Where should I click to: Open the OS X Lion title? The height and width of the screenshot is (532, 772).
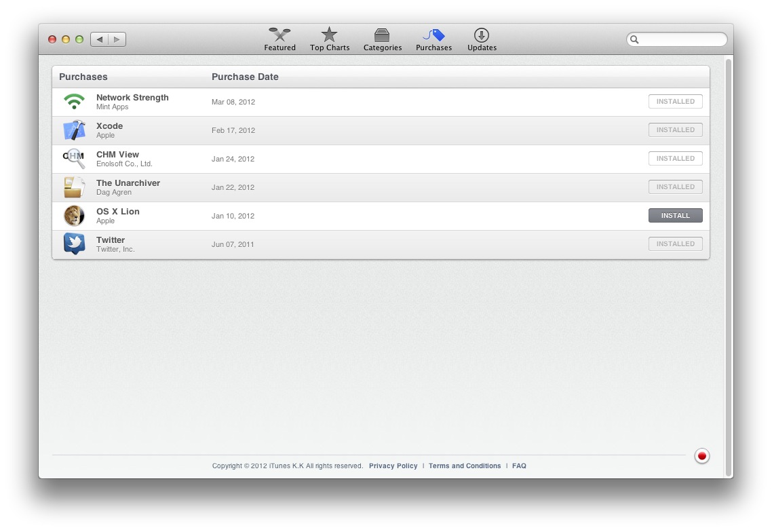(117, 212)
